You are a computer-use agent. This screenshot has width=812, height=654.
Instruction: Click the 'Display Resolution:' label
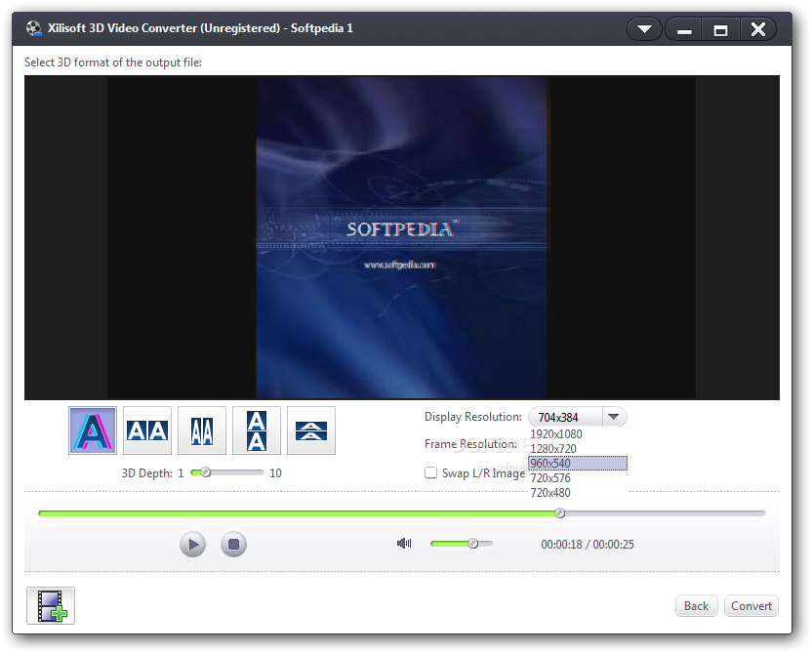[472, 417]
